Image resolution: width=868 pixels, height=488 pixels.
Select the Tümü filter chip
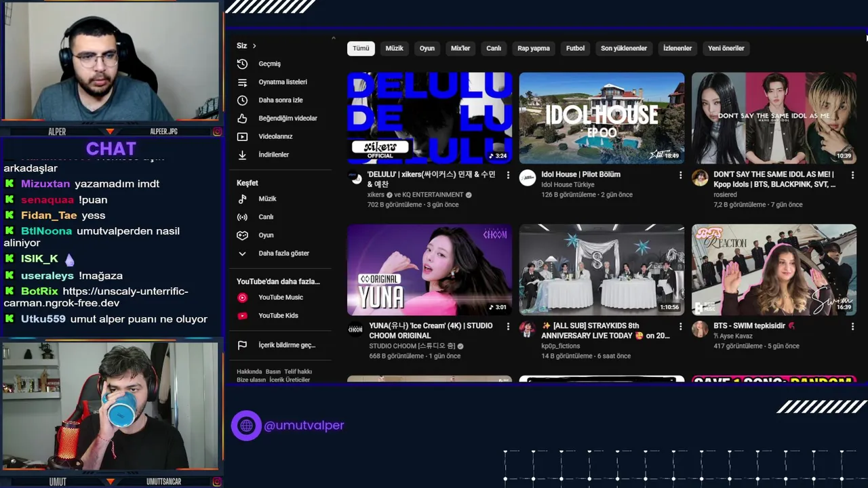pyautogui.click(x=361, y=48)
